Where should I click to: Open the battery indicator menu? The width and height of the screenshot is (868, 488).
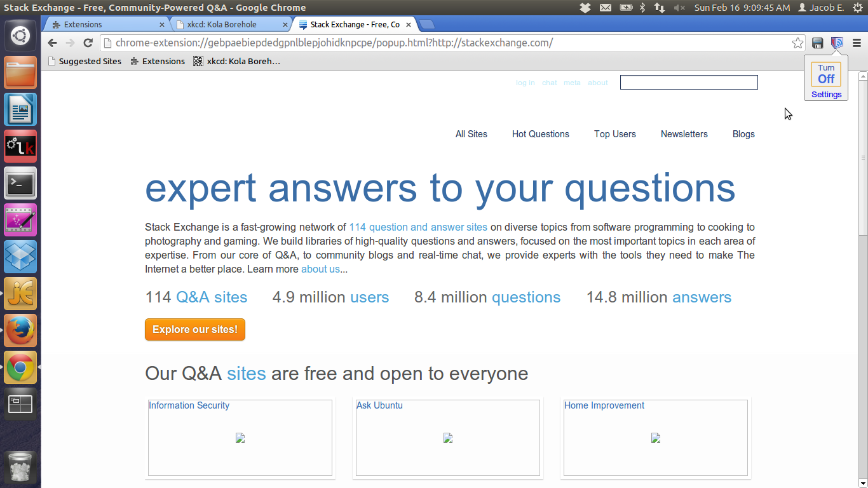pos(627,8)
